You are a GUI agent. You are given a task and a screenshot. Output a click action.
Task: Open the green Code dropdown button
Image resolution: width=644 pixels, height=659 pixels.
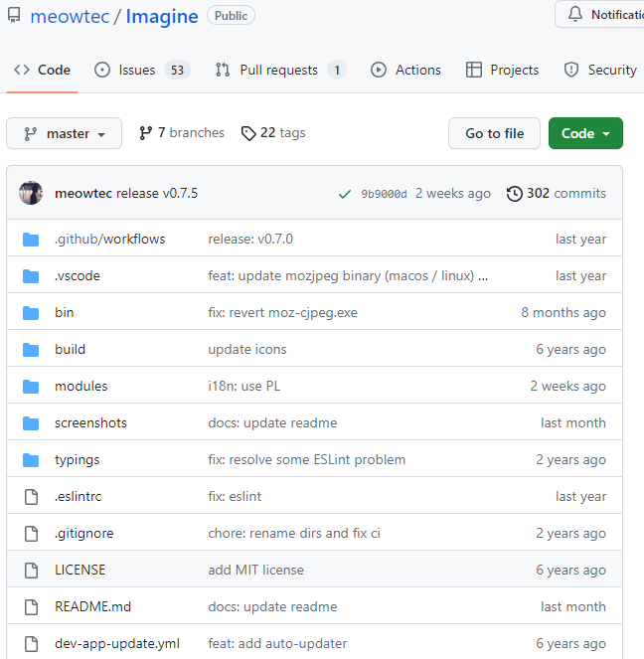pyautogui.click(x=585, y=133)
